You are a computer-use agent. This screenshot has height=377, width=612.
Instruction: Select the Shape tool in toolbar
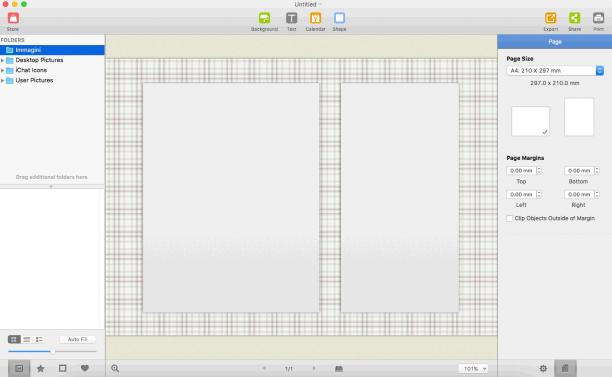click(x=339, y=18)
